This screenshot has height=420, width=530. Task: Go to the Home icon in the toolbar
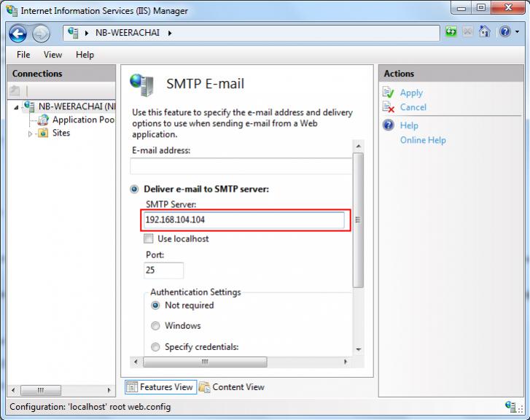484,32
